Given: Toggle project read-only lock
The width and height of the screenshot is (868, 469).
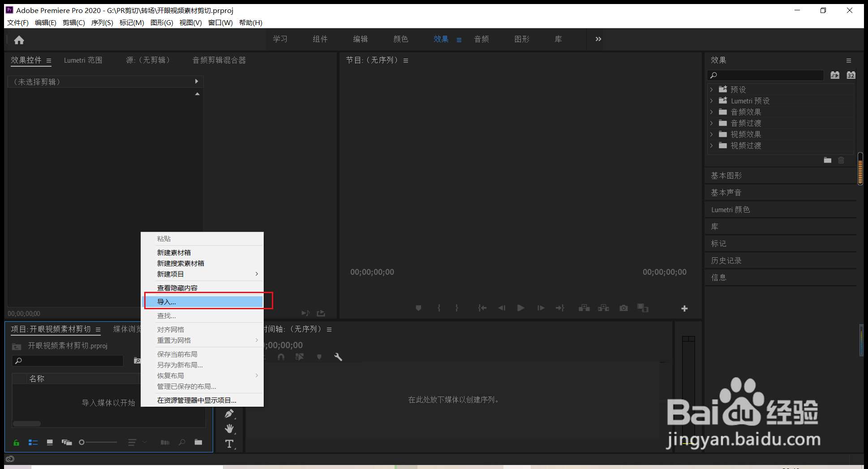Looking at the screenshot, I should pyautogui.click(x=16, y=443).
